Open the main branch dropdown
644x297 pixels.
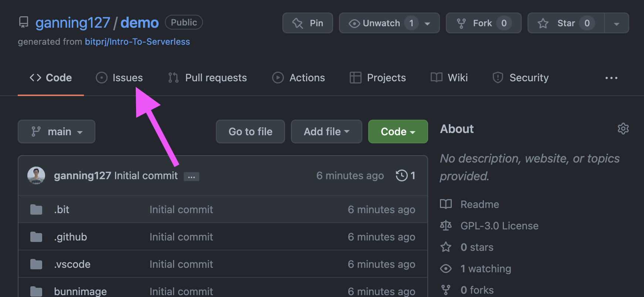57,132
